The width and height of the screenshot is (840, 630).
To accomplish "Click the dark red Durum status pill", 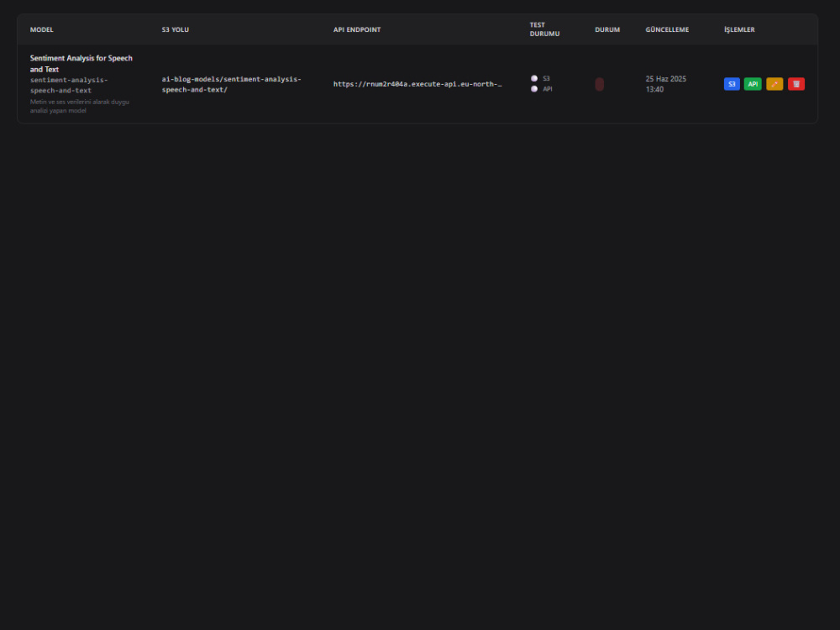I will click(x=600, y=84).
